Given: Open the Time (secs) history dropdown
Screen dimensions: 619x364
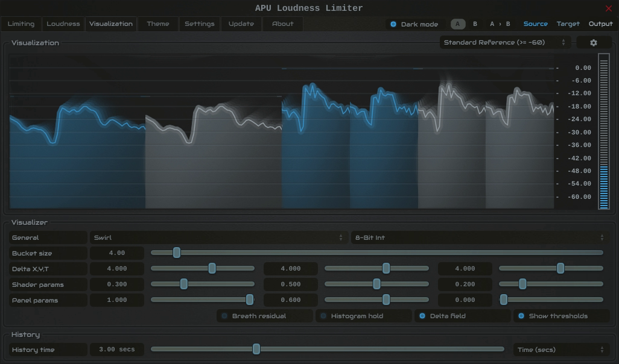Looking at the screenshot, I should pyautogui.click(x=560, y=350).
